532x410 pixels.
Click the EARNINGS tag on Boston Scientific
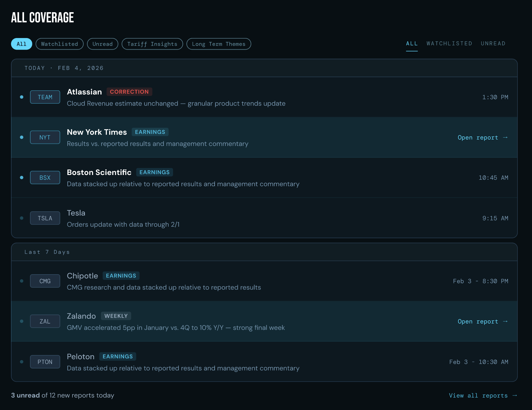point(154,172)
